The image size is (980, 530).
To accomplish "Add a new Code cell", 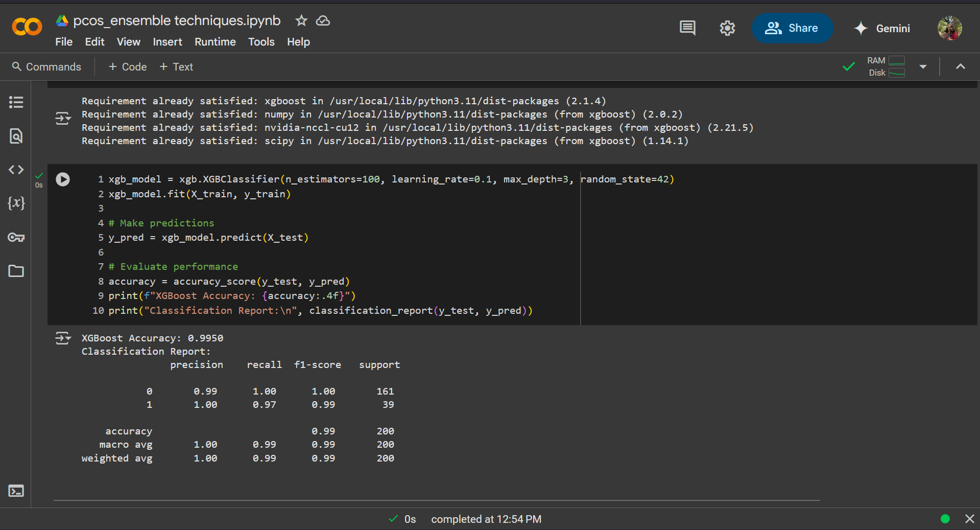I will (x=128, y=67).
